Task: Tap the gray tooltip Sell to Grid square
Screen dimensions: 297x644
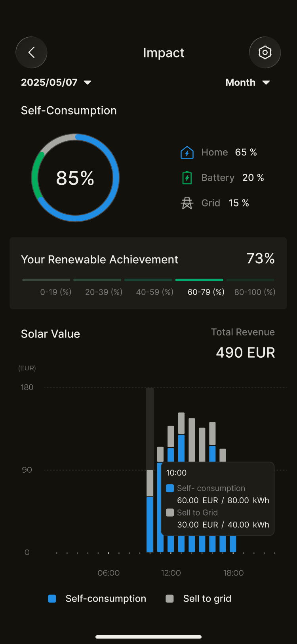Action: [x=170, y=512]
